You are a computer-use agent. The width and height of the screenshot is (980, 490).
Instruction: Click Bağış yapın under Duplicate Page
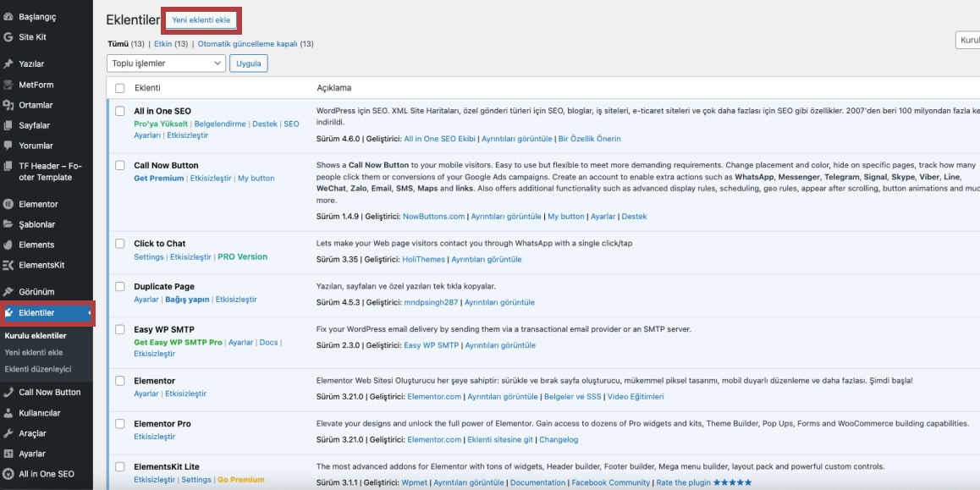point(188,300)
